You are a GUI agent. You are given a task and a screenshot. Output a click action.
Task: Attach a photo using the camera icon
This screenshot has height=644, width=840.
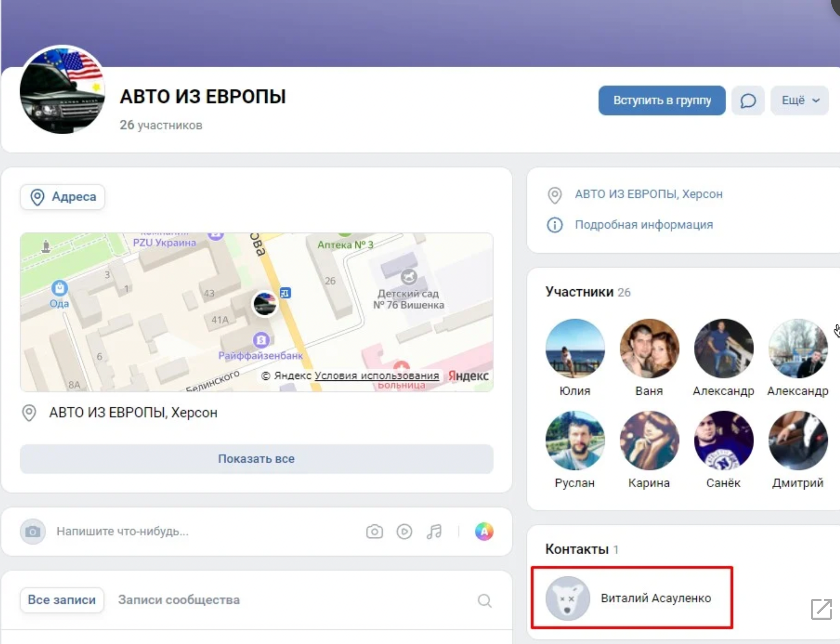point(374,531)
